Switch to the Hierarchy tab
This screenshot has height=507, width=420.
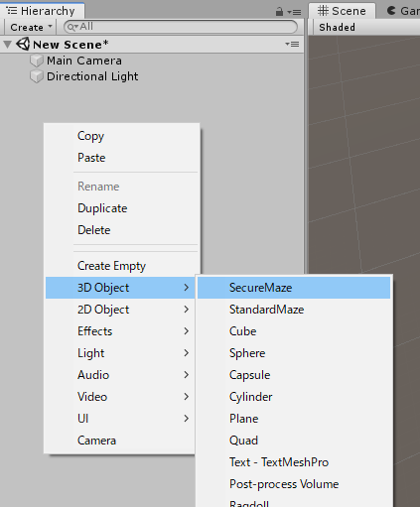[43, 11]
